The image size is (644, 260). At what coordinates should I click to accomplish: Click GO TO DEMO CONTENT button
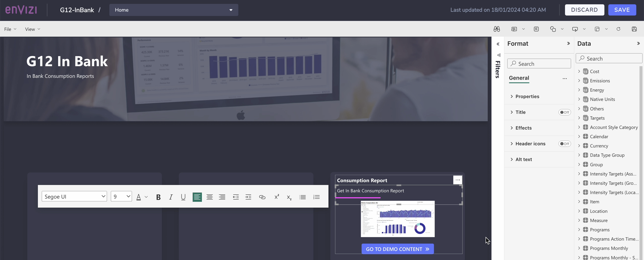click(398, 249)
